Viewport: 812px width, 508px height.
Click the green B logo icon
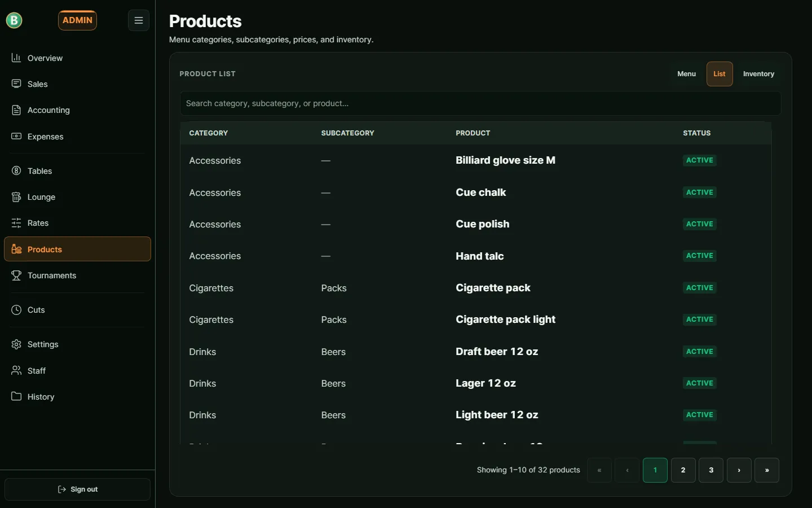(x=14, y=20)
